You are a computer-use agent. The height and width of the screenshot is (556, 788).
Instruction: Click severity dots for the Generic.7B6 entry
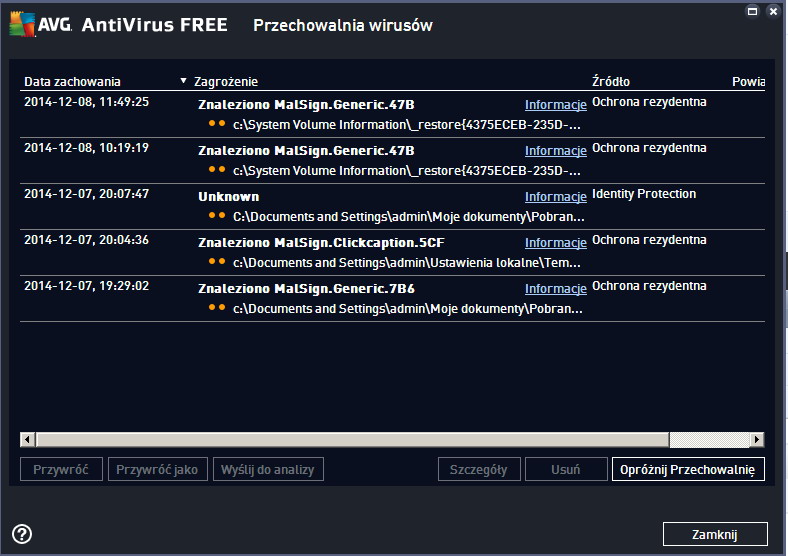click(217, 307)
